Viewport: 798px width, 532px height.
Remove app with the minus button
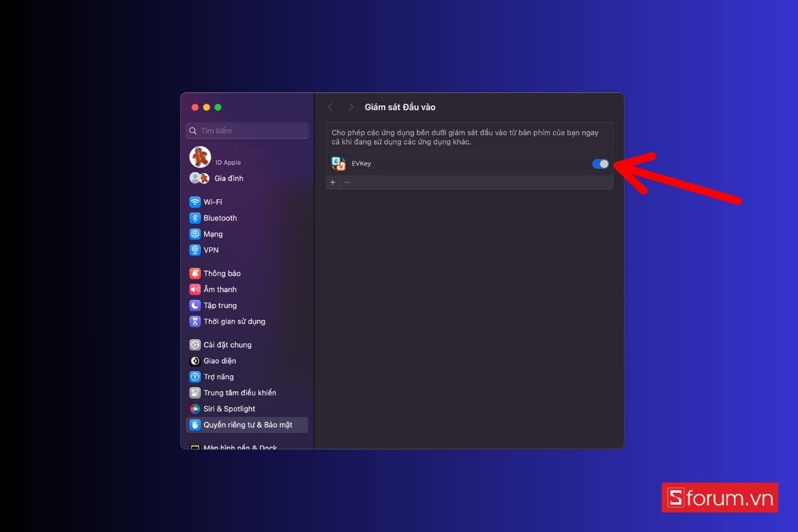click(346, 182)
